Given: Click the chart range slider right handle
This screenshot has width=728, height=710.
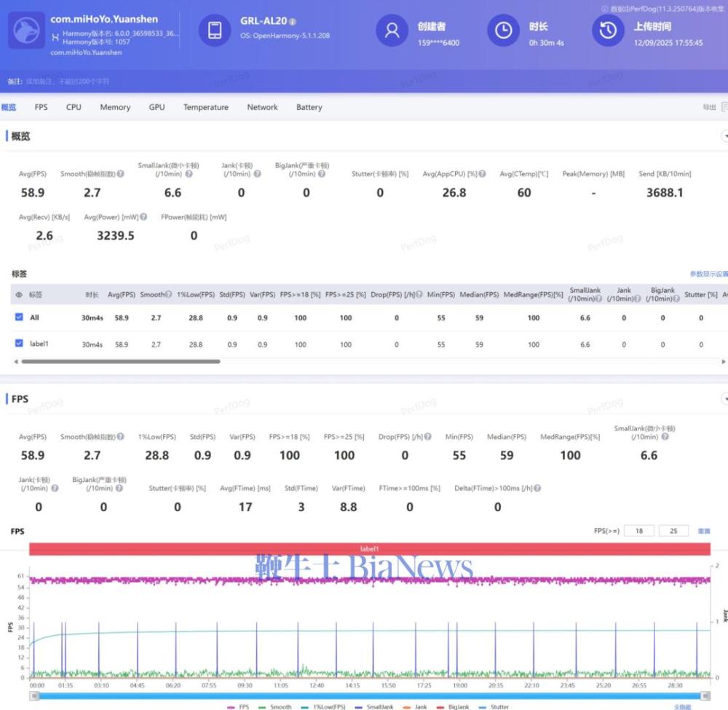Looking at the screenshot, I should click(x=705, y=695).
